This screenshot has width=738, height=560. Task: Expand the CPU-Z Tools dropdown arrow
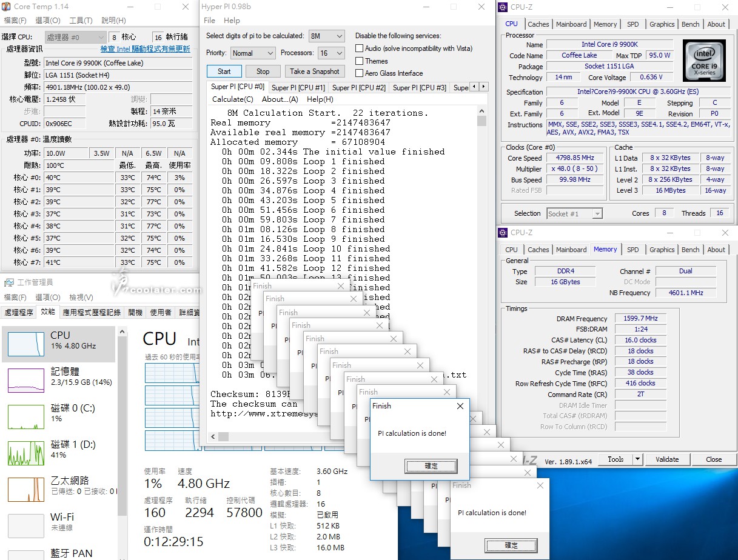(637, 459)
